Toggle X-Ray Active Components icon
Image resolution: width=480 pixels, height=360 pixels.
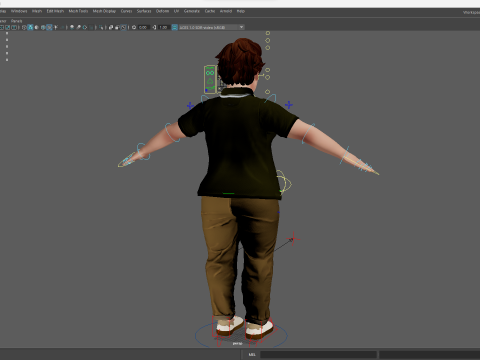pyautogui.click(x=117, y=27)
